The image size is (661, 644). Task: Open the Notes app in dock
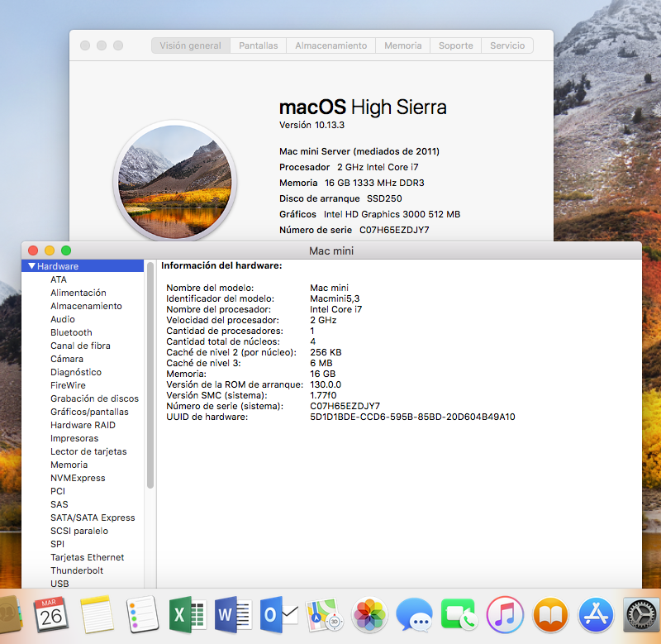pos(97,615)
